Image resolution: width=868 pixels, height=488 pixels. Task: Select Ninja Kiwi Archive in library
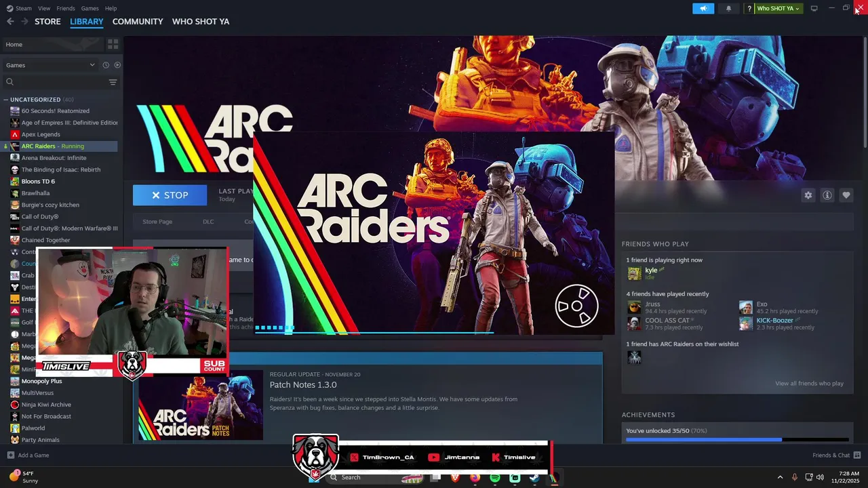point(46,405)
